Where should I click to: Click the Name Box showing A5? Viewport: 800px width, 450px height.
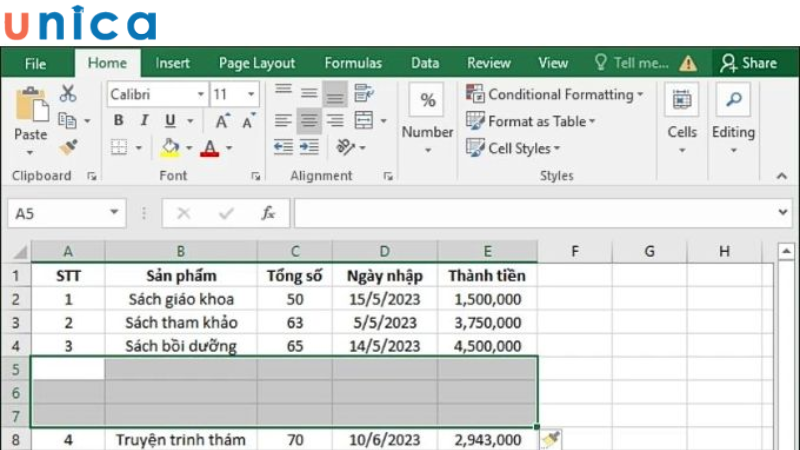[58, 213]
